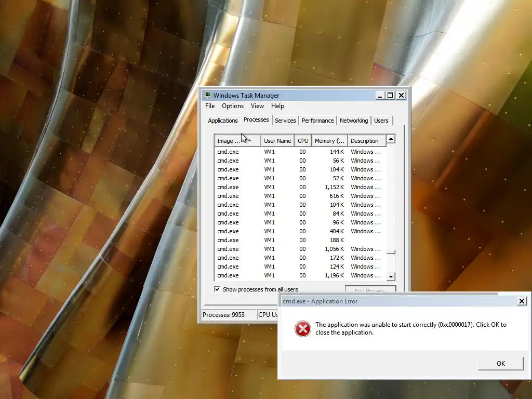The width and height of the screenshot is (532, 399).
Task: Select the cmd.exe row using 188 K
Action: point(300,240)
